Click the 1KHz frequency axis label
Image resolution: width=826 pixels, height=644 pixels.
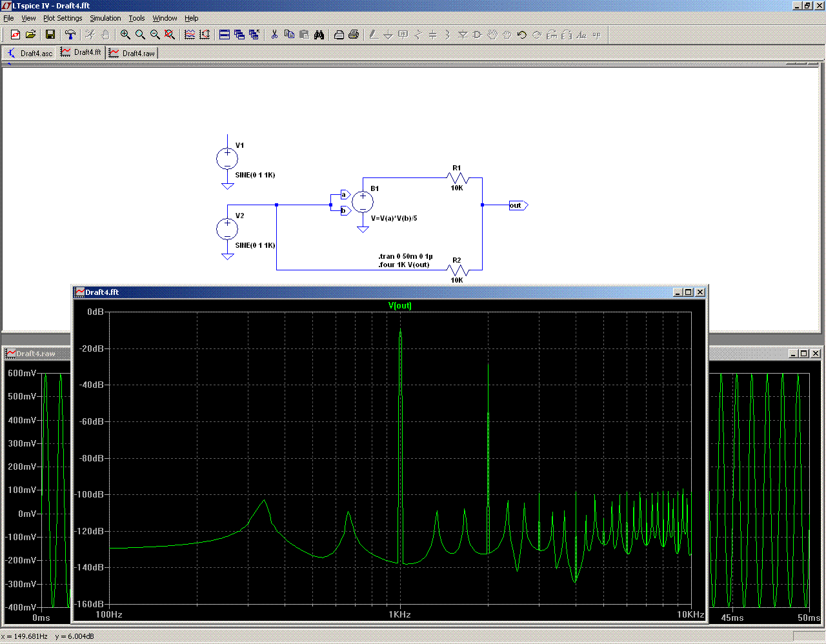400,614
